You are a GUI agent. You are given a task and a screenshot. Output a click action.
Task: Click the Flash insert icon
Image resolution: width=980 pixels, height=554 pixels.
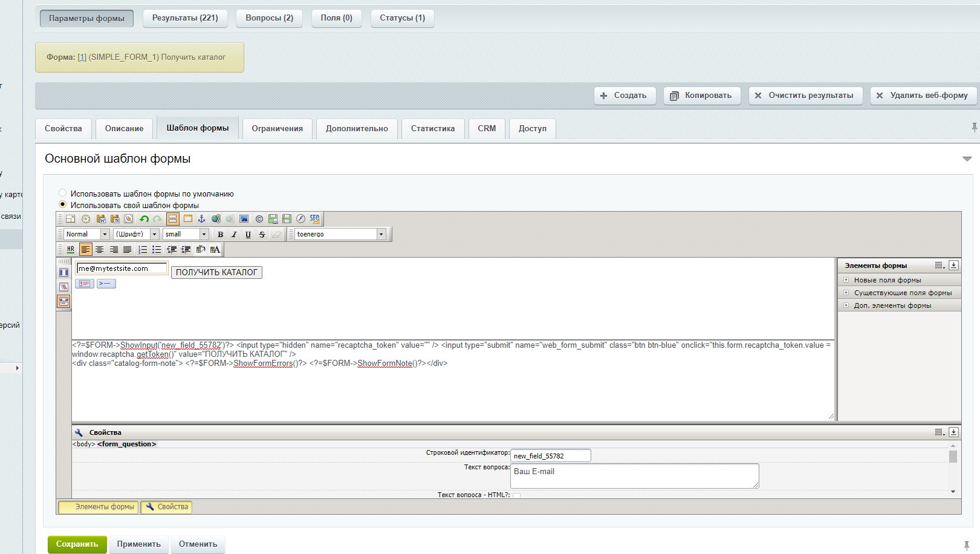pyautogui.click(x=300, y=219)
